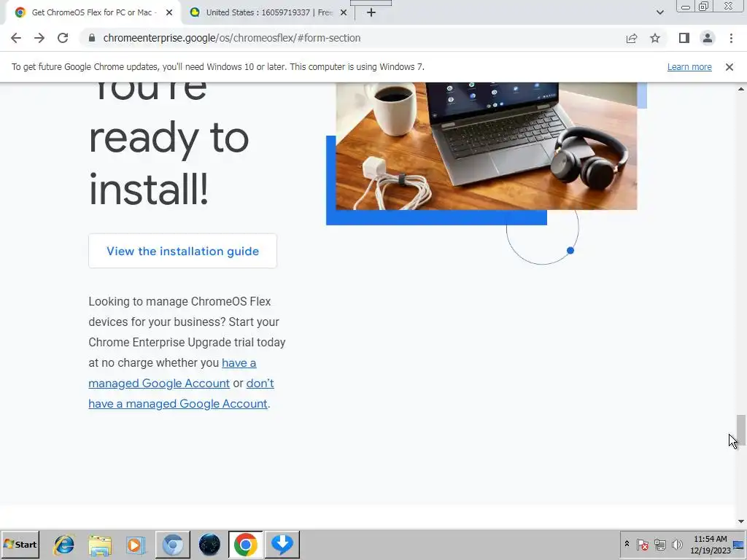Viewport: 747px width, 560px height.
Task: Dismiss the Windows 7 update infobar
Action: click(729, 67)
